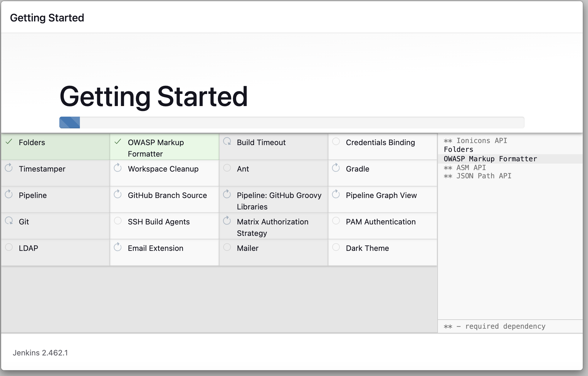Click the pending icon beside Workspace Cleanup

[118, 168]
